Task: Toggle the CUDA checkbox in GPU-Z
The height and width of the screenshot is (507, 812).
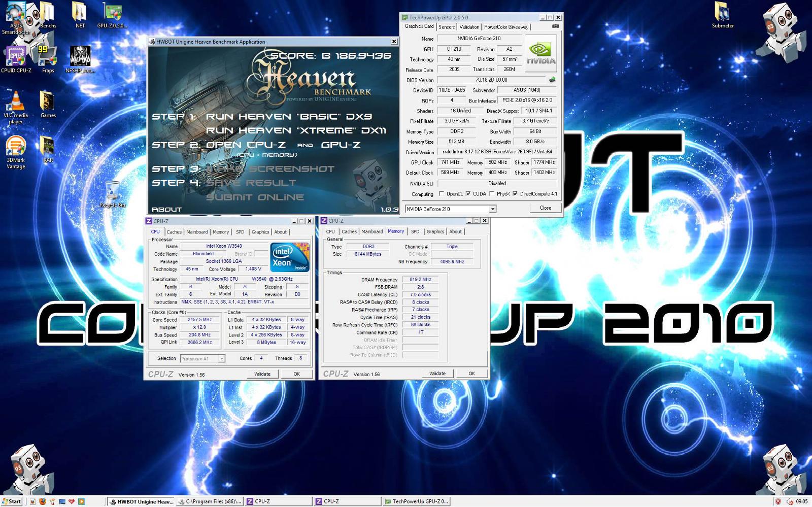Action: [x=468, y=193]
